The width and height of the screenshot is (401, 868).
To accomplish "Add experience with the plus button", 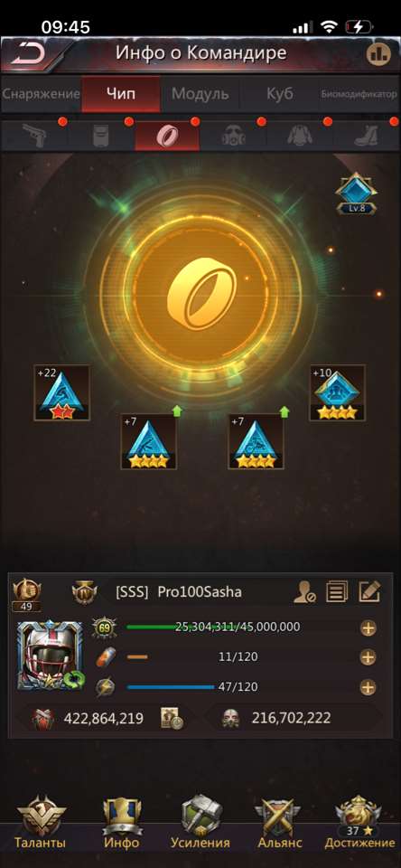I will coord(368,627).
